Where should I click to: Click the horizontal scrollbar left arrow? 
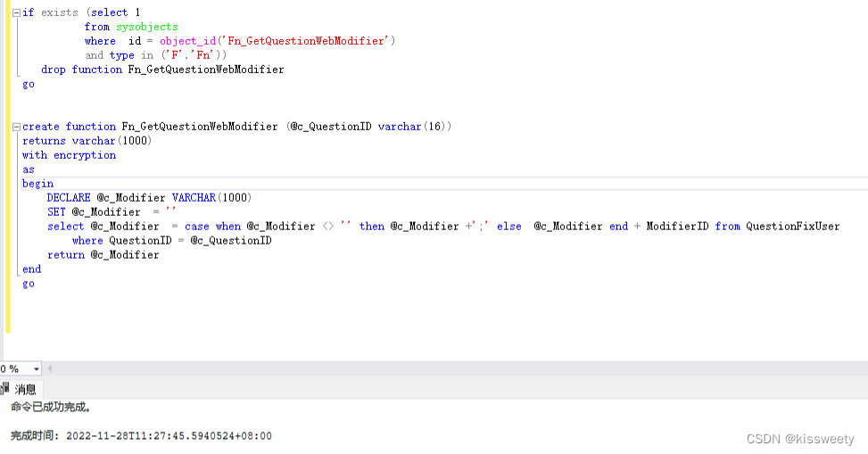50,368
